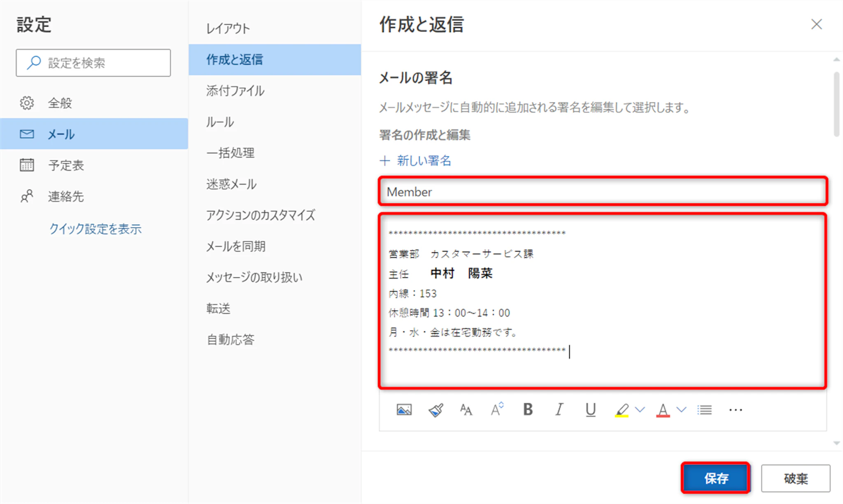Click クイック設定を表示 link

[95, 229]
